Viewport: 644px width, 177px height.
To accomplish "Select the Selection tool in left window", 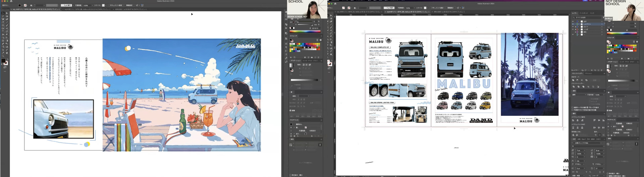I will [3, 13].
